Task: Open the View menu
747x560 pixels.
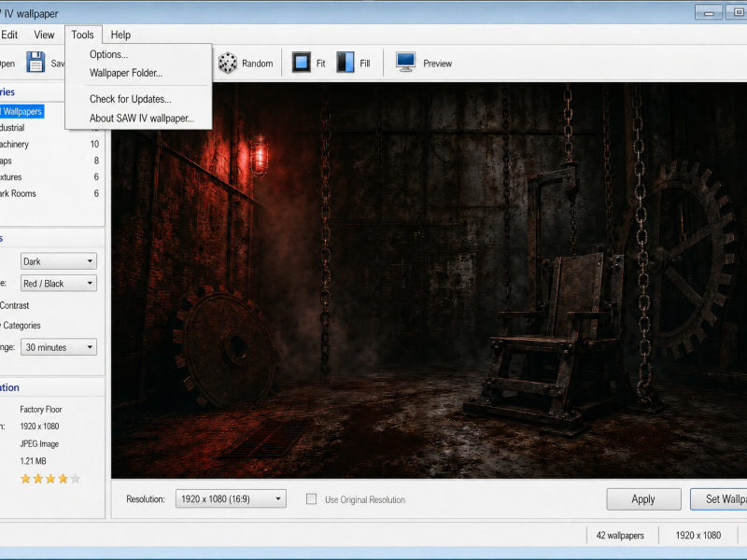Action: point(44,35)
